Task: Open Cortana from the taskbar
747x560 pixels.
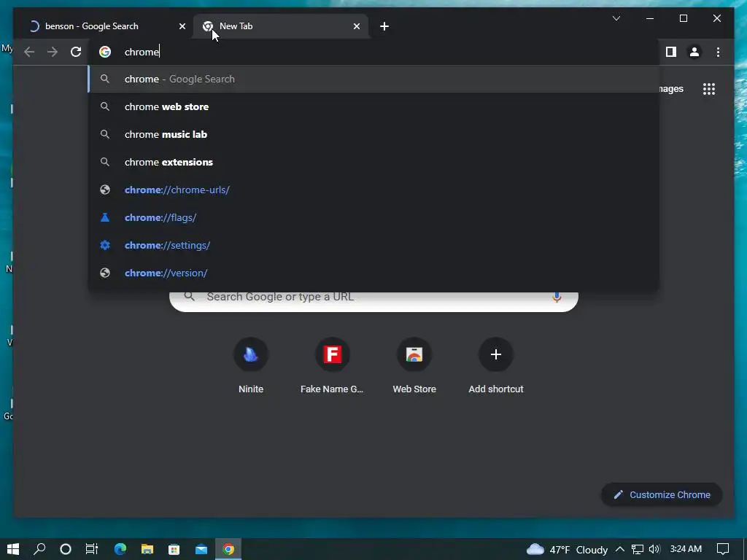Action: click(x=66, y=549)
